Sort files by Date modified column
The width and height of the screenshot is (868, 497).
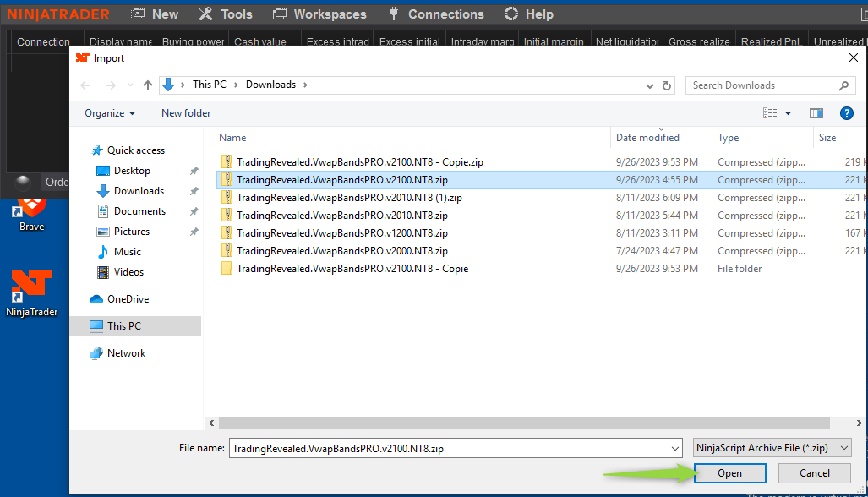coord(647,137)
